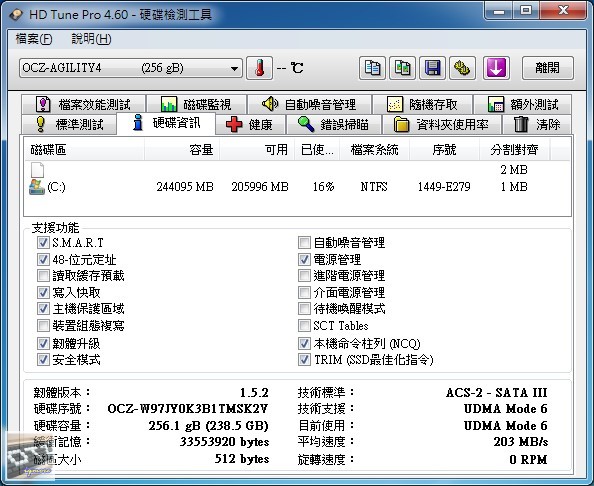Screen dimensions: 594x486
Task: Click the purple download arrow icon
Action: point(496,68)
